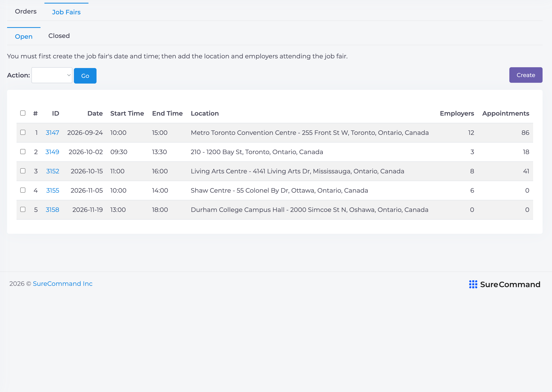Mark the checkbox for Shaw Centre job fair
552x392 pixels.
click(x=23, y=190)
